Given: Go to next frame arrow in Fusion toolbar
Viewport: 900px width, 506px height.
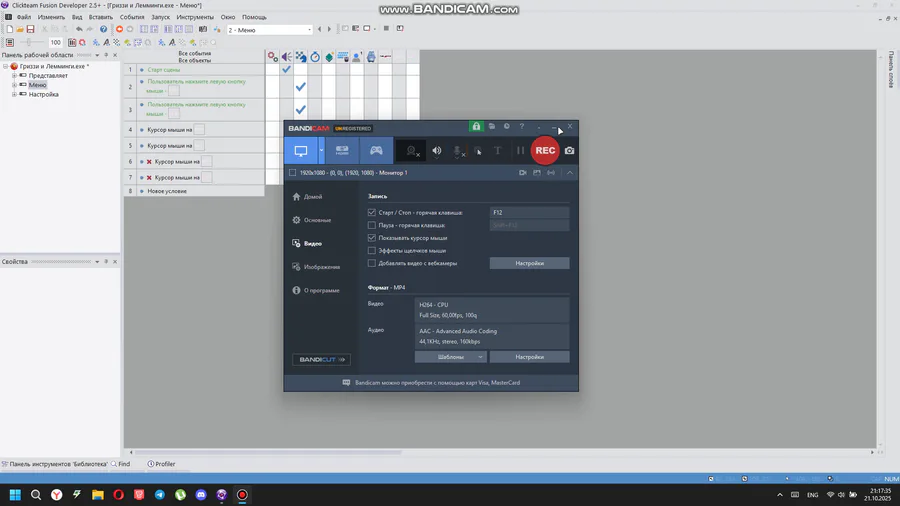Looking at the screenshot, I should tap(329, 29).
